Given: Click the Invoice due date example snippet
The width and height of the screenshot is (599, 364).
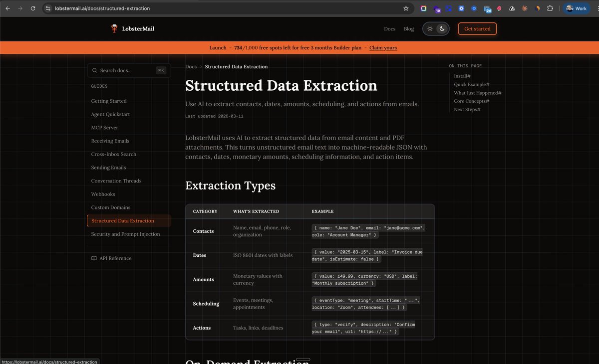Looking at the screenshot, I should click(367, 255).
